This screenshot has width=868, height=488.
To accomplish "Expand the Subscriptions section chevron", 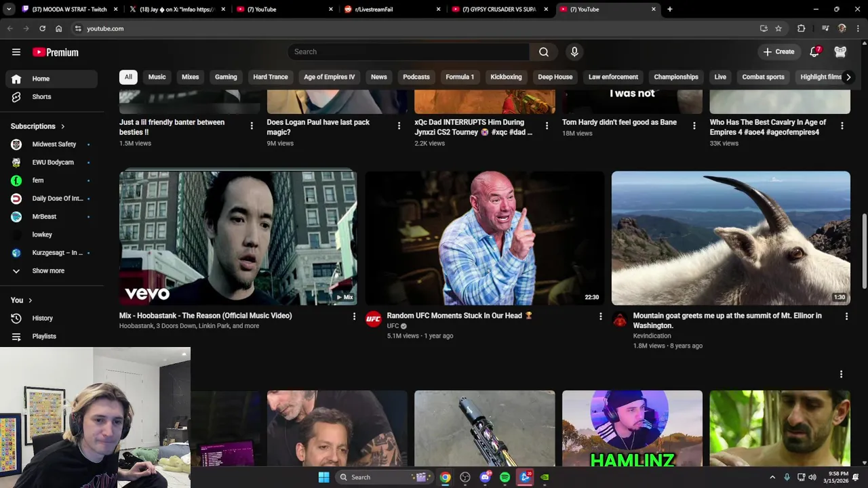I will tap(63, 127).
